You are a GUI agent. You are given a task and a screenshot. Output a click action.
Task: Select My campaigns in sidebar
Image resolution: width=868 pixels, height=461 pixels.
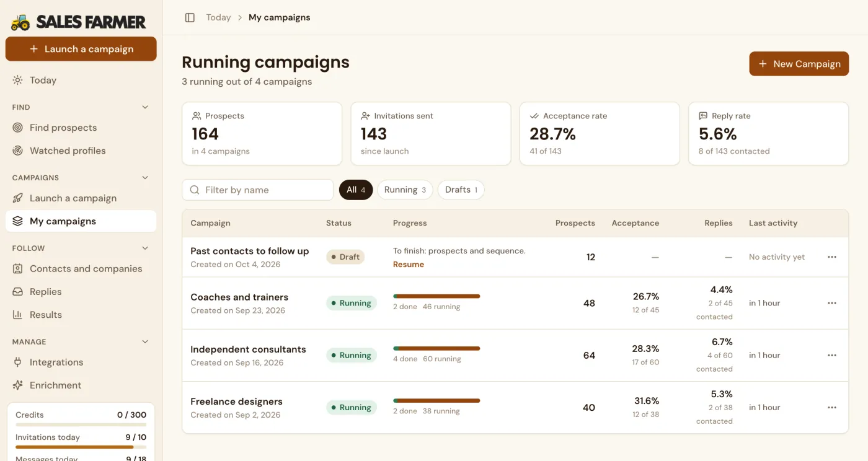pos(81,221)
